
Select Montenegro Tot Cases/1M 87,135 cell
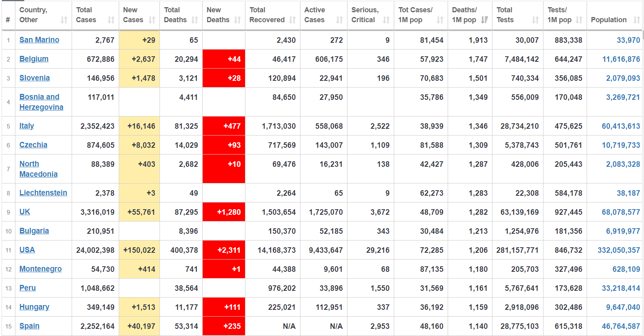point(421,269)
